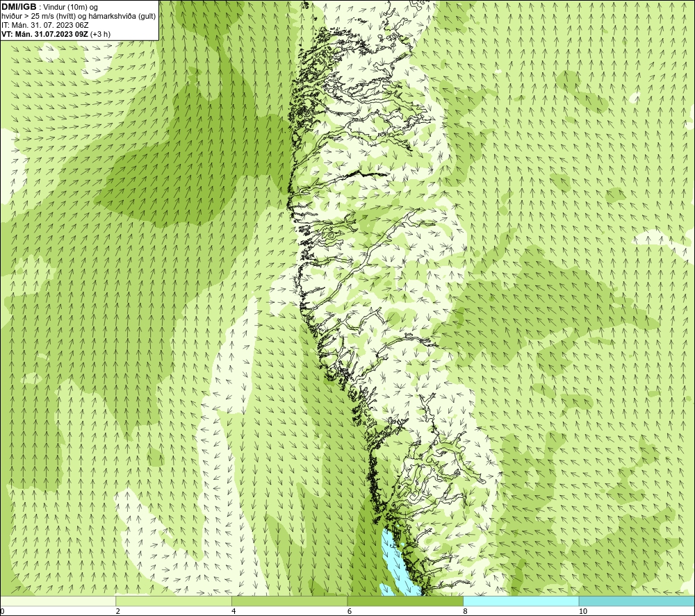Image resolution: width=695 pixels, height=616 pixels.
Task: Click the '8' label on the color scale
Action: pyautogui.click(x=465, y=611)
